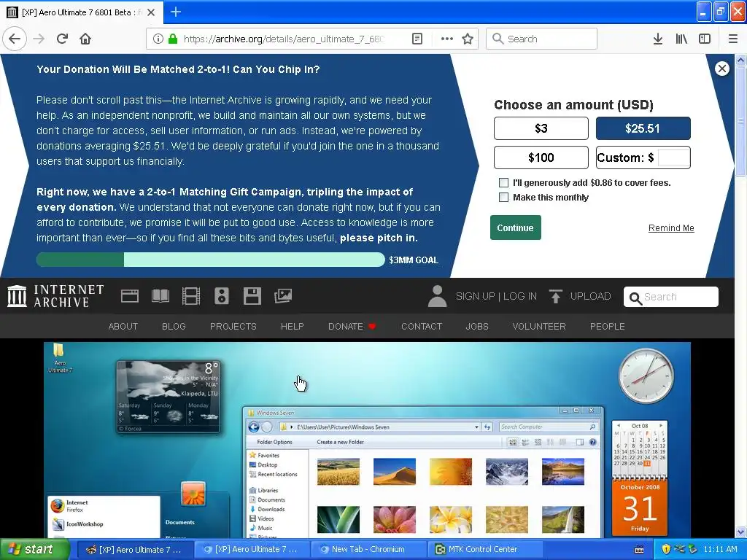Close the Aero Ultimate 7 browser tab

(151, 12)
